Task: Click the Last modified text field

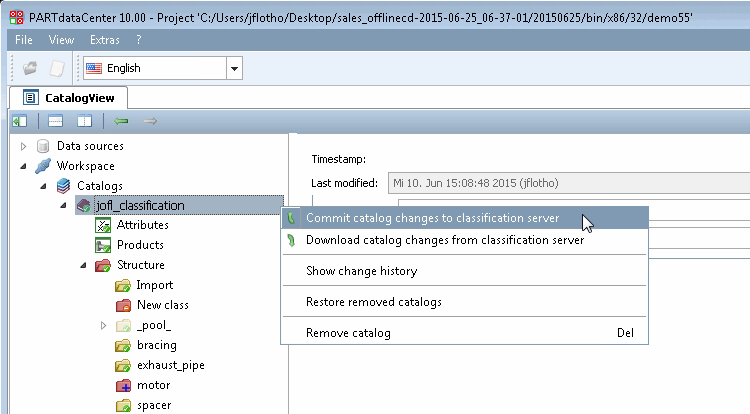Action: (569, 183)
